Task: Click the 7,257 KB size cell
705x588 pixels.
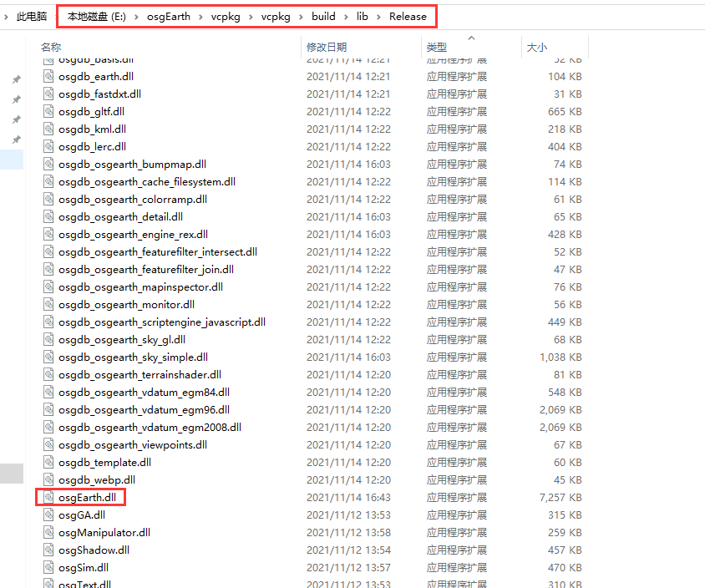Action: pos(560,497)
